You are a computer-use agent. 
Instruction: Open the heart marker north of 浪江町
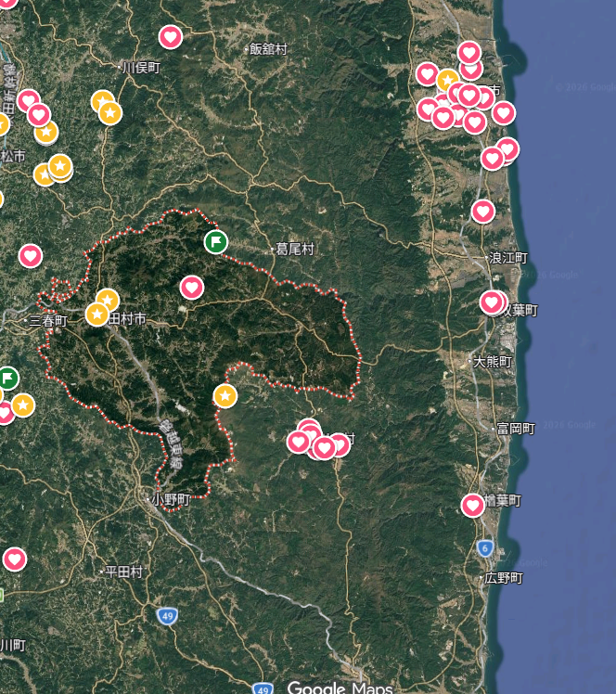[x=482, y=212]
